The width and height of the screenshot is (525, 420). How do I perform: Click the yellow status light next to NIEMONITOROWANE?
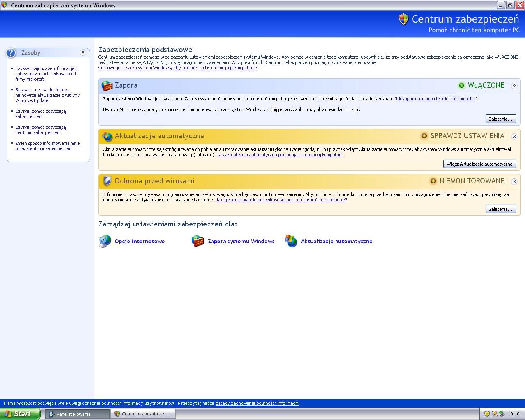tap(433, 181)
